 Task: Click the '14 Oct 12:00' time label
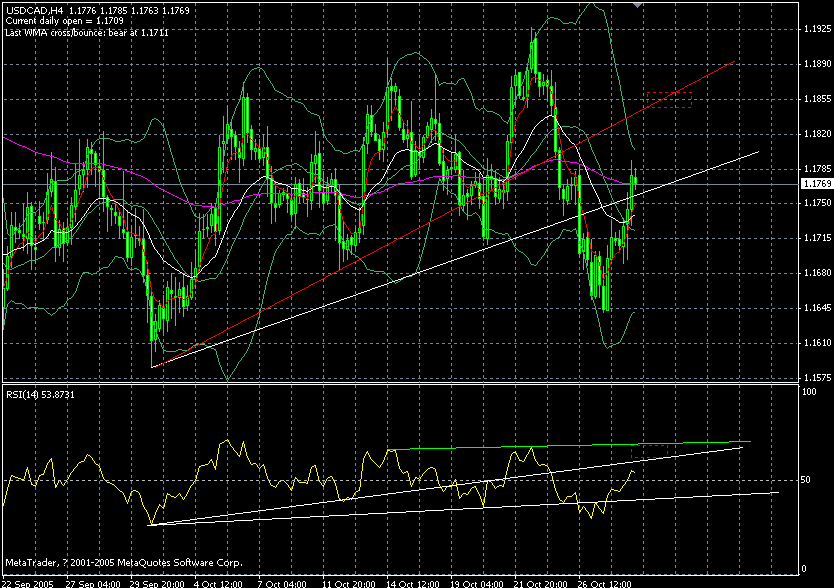tap(413, 584)
